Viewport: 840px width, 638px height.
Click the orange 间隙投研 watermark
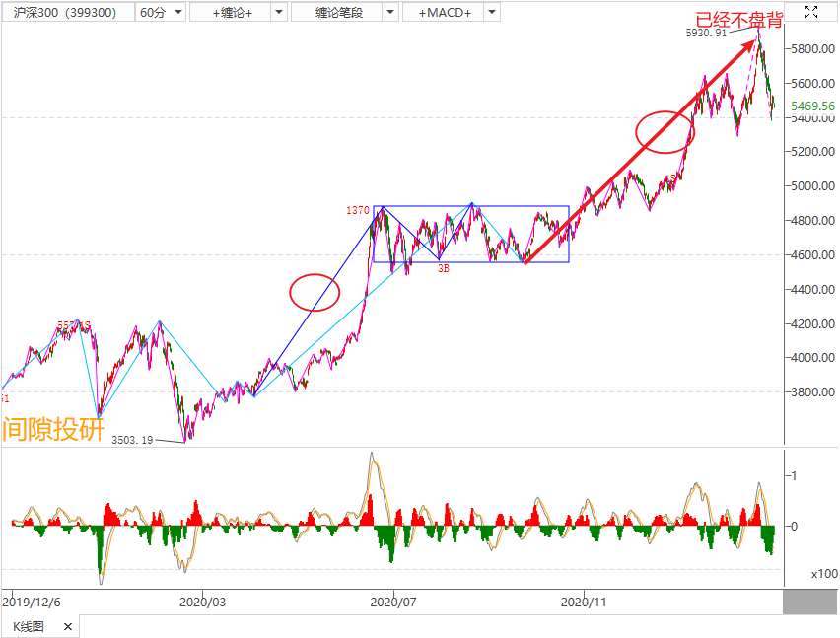tap(53, 429)
